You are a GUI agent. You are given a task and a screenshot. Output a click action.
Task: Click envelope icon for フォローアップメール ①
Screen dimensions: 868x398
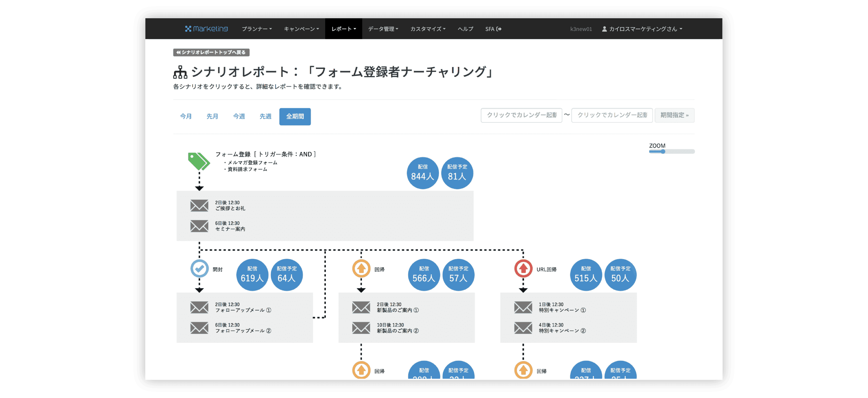pyautogui.click(x=199, y=307)
